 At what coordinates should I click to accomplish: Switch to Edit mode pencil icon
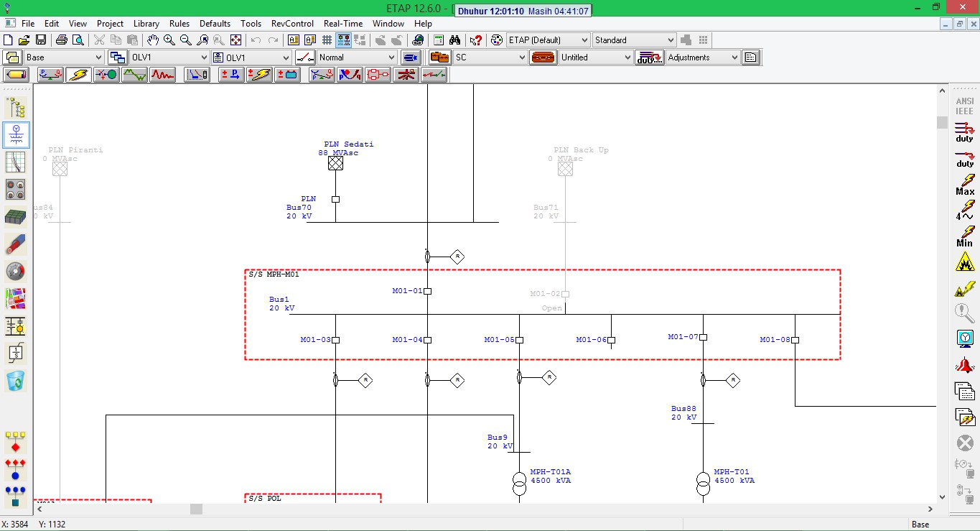16,75
